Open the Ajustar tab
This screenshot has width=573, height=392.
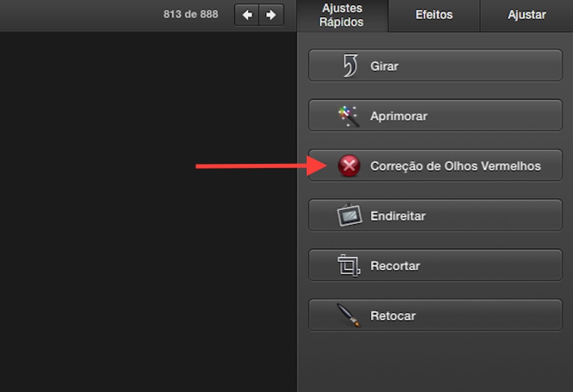[526, 15]
